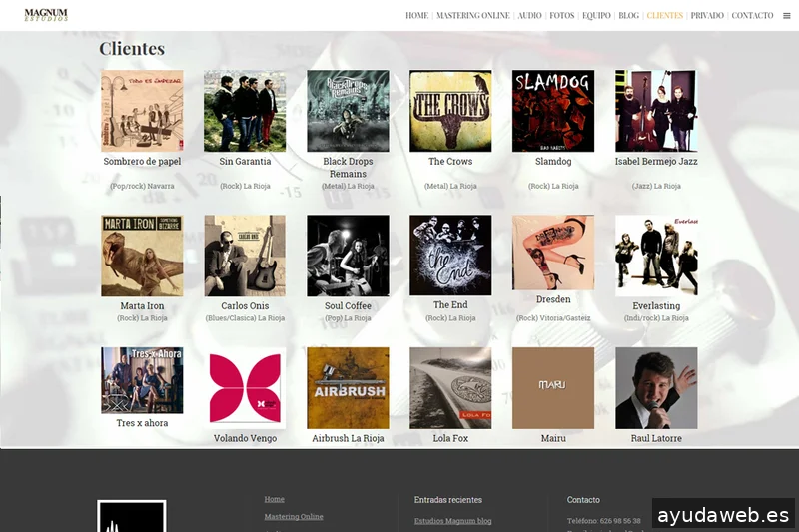The image size is (799, 532).
Task: Click the Volando Vengo title text
Action: point(245,438)
